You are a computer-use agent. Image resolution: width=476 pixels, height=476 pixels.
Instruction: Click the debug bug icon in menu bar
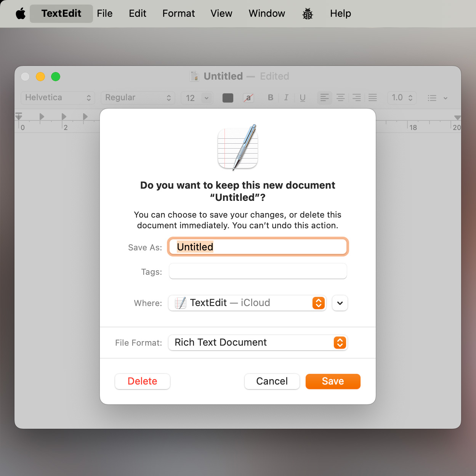tap(307, 13)
